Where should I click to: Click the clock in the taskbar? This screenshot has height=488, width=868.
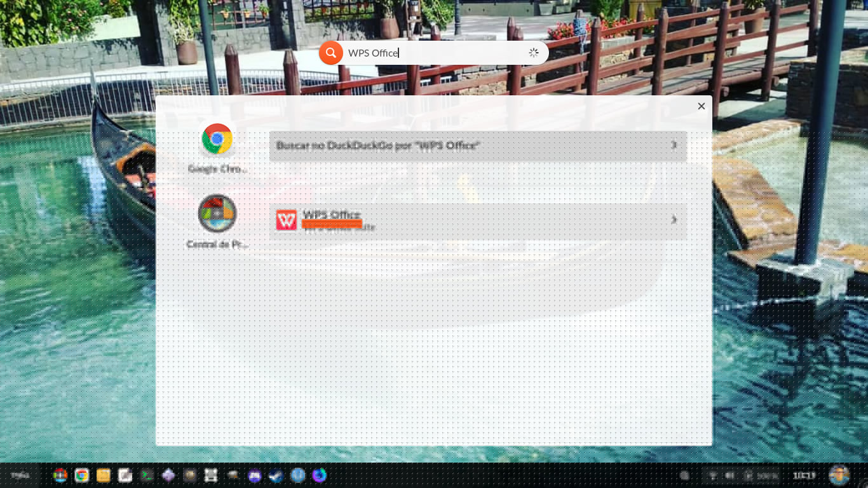point(804,475)
